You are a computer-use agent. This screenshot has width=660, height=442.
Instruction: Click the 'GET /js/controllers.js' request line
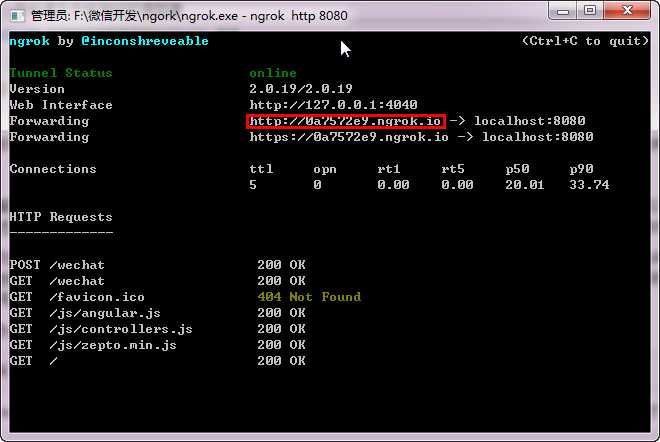point(101,329)
